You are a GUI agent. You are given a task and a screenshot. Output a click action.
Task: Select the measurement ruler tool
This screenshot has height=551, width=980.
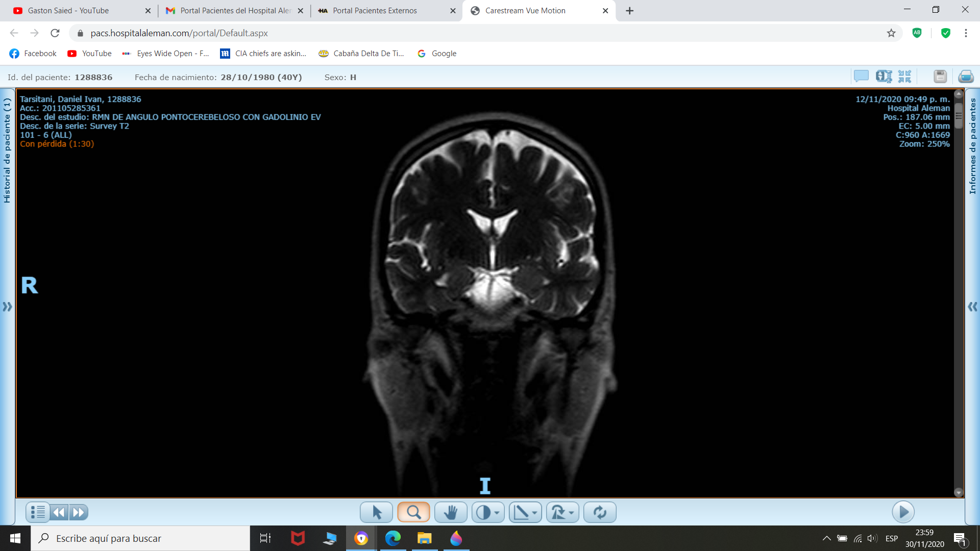521,512
